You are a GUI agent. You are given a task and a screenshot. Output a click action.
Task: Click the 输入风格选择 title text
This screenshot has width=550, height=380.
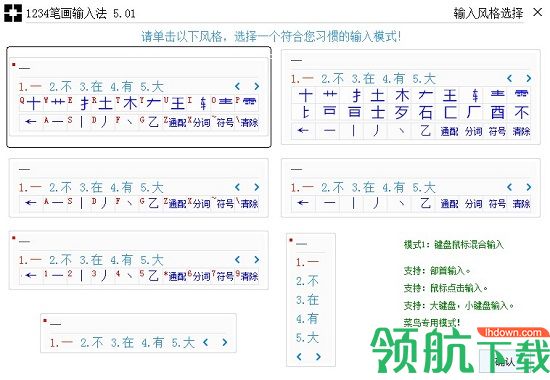tap(488, 13)
